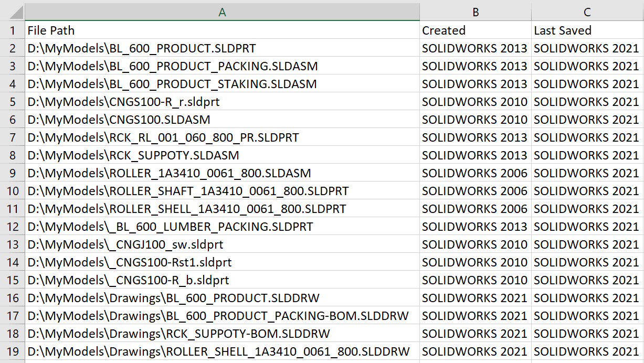Click row header 14

(x=12, y=262)
